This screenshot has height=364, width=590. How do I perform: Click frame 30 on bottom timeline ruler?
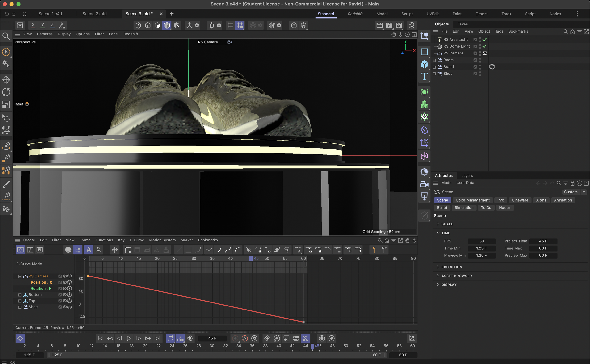pos(212,346)
